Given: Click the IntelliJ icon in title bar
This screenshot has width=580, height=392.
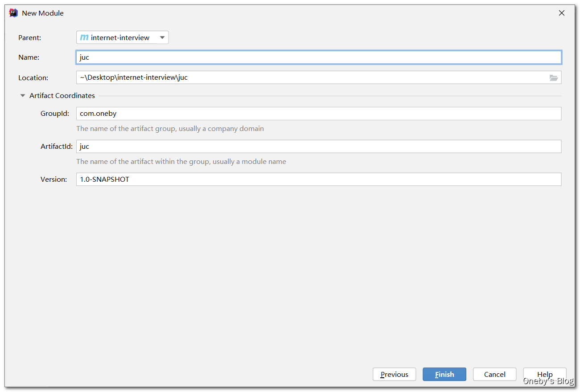Looking at the screenshot, I should tap(13, 13).
